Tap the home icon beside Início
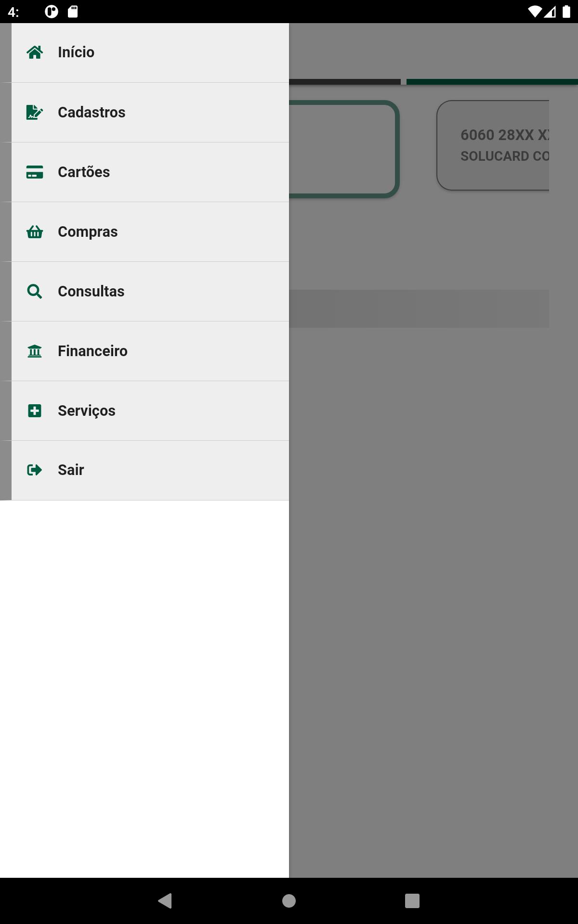578x924 pixels. [35, 52]
